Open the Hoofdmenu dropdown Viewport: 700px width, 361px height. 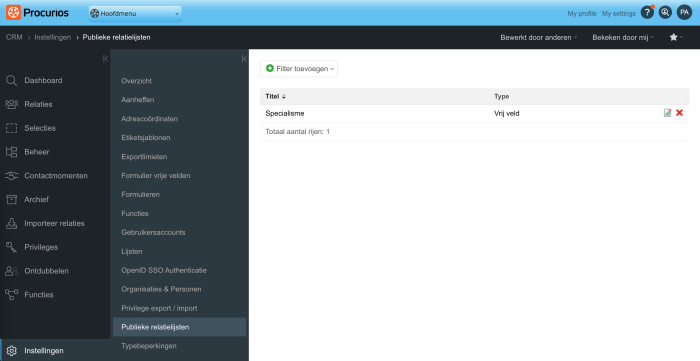135,14
